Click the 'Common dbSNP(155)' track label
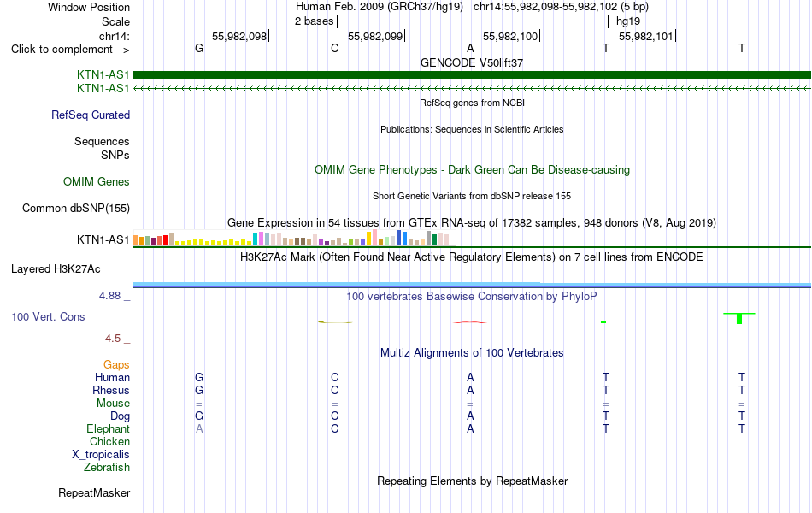The width and height of the screenshot is (812, 513). 76,209
